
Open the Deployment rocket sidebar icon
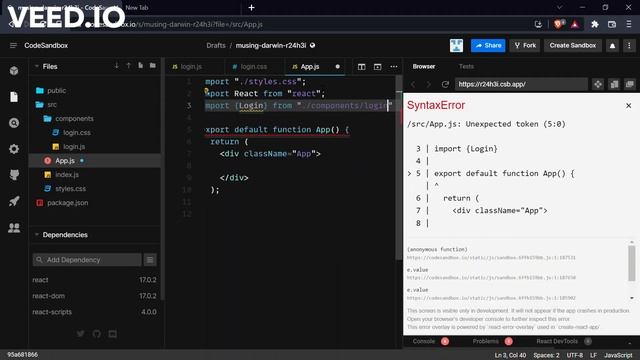(x=14, y=201)
